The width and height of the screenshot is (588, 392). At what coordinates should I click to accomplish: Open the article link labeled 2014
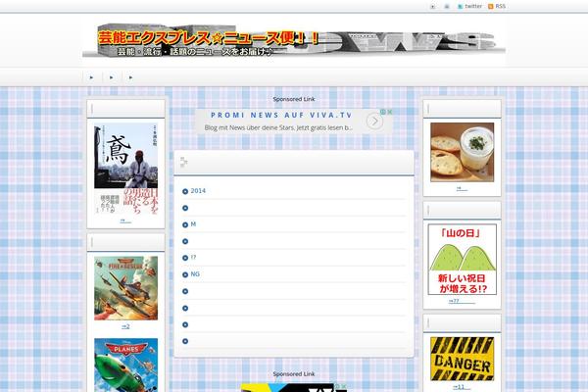198,191
